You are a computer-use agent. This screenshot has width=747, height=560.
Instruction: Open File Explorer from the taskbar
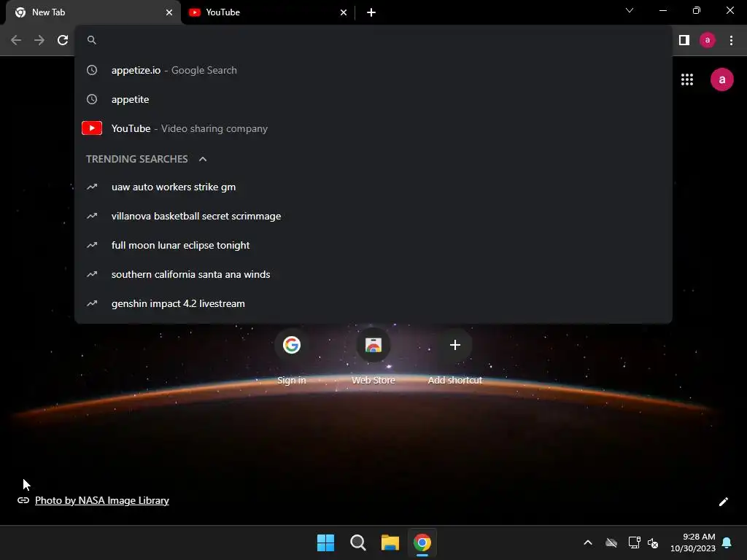(390, 542)
